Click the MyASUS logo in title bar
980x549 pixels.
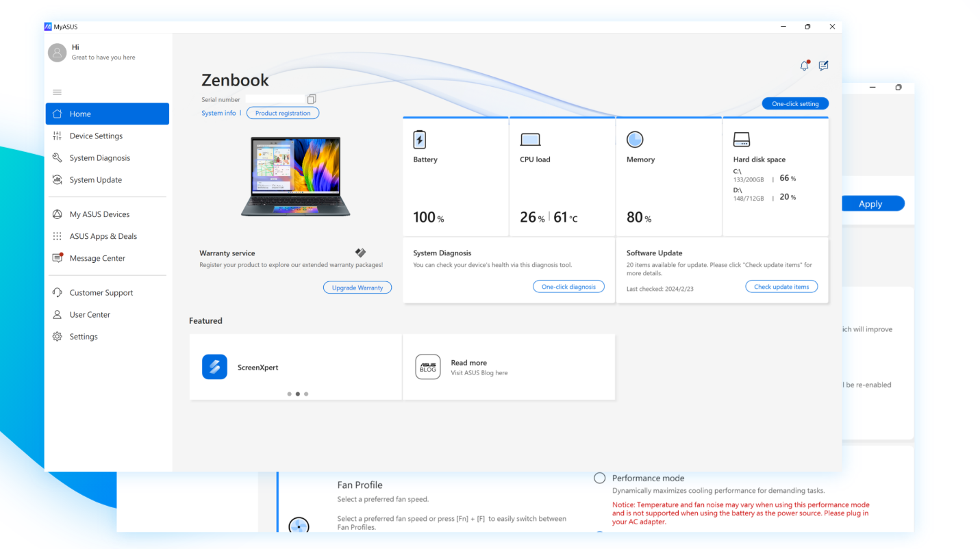click(x=48, y=27)
